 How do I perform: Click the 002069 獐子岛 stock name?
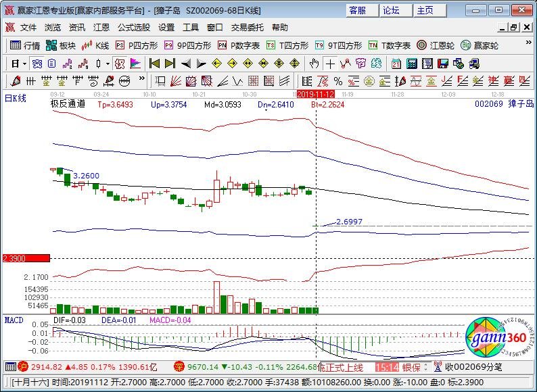click(504, 103)
